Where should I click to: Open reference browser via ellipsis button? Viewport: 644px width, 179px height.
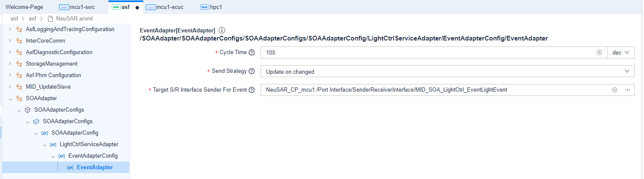click(x=627, y=90)
